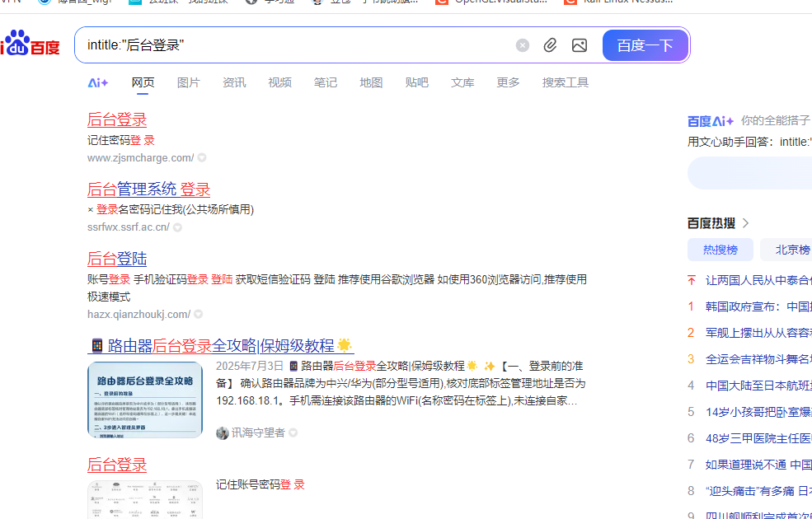Image resolution: width=812 pixels, height=519 pixels.
Task: Open the Ai+ search mode
Action: coord(98,82)
